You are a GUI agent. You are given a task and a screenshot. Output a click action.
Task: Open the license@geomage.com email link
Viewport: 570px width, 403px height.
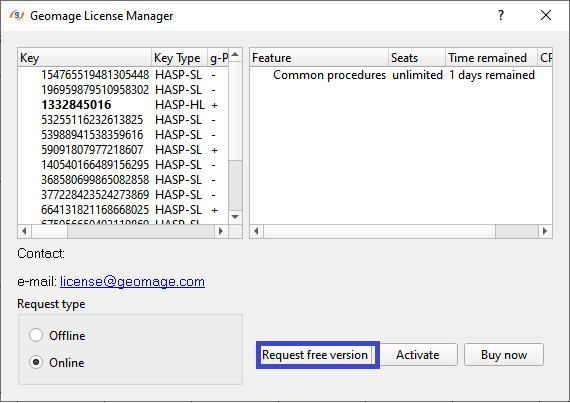tap(132, 282)
